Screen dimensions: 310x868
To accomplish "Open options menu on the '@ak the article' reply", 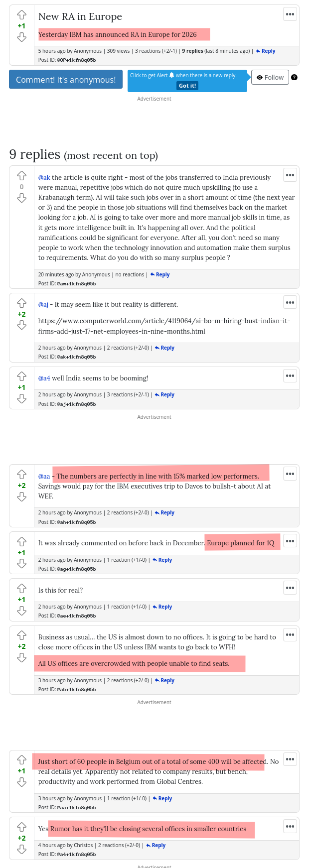I will tap(290, 175).
